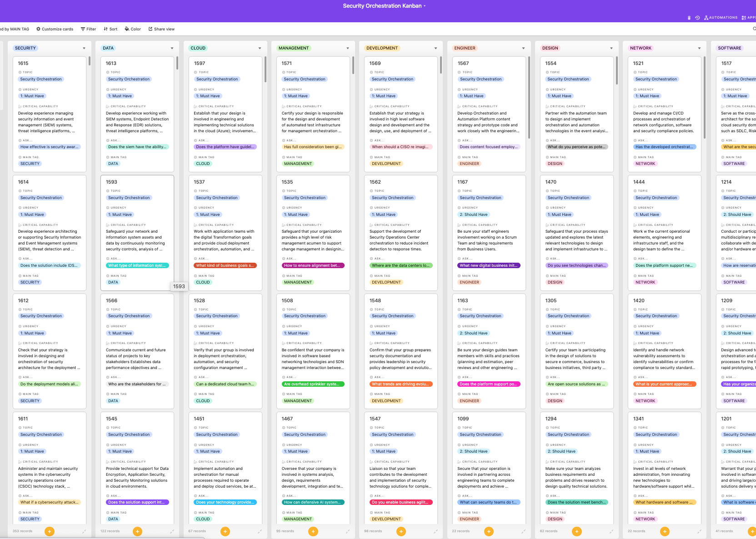Add a new record to SECURITY stack

click(50, 531)
